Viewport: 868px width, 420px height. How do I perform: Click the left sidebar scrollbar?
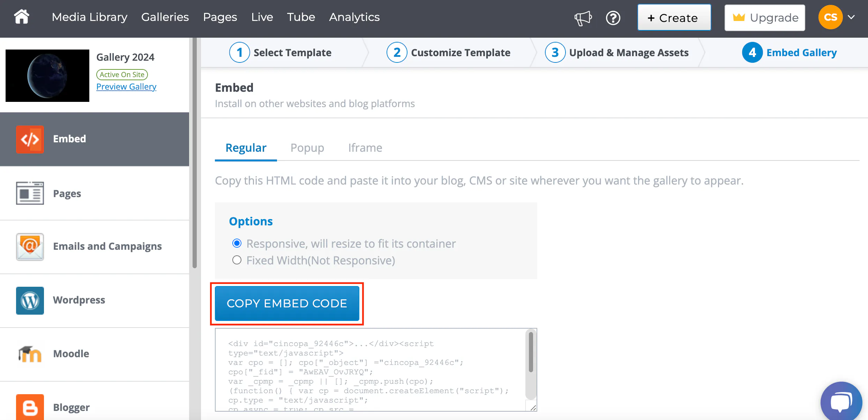click(x=195, y=153)
